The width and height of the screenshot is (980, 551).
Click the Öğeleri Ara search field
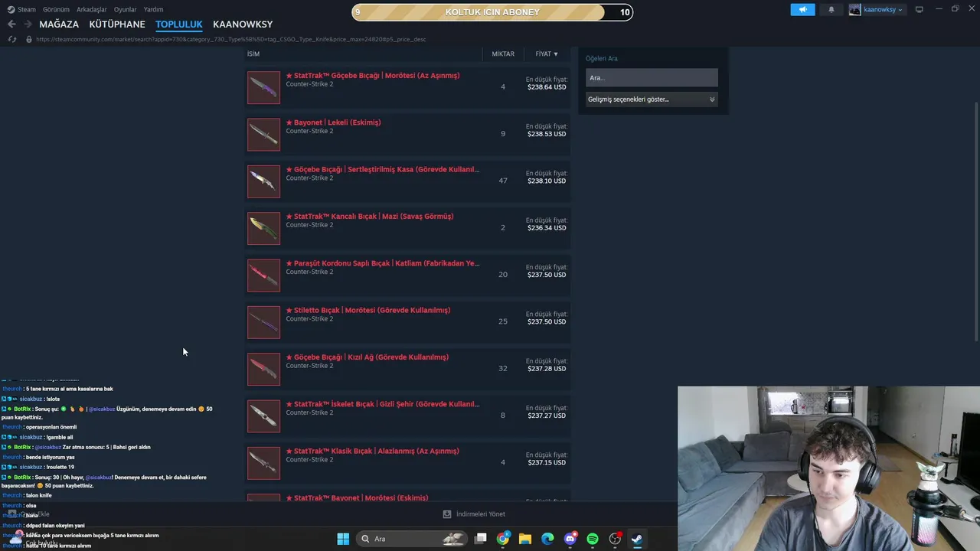tap(652, 77)
